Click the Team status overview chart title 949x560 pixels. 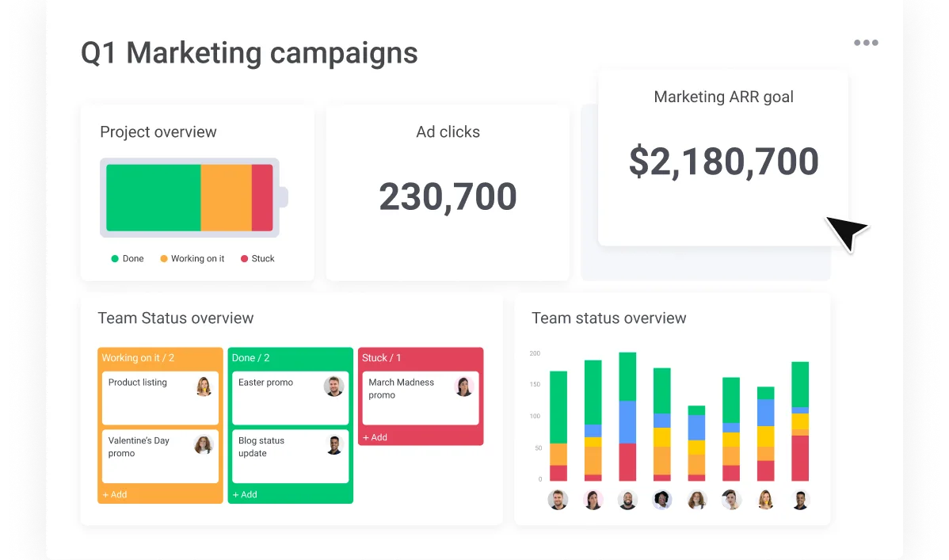tap(609, 318)
